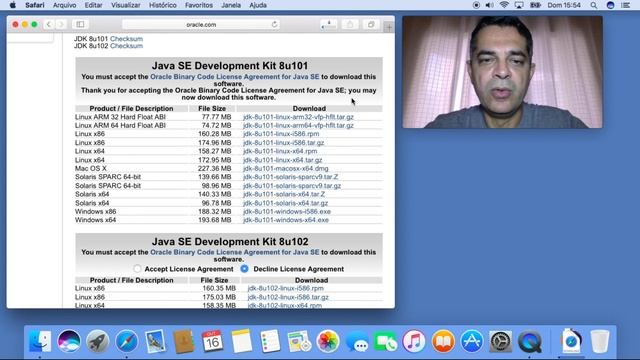Click Safari share button
This screenshot has height=360, width=640.
350,24
